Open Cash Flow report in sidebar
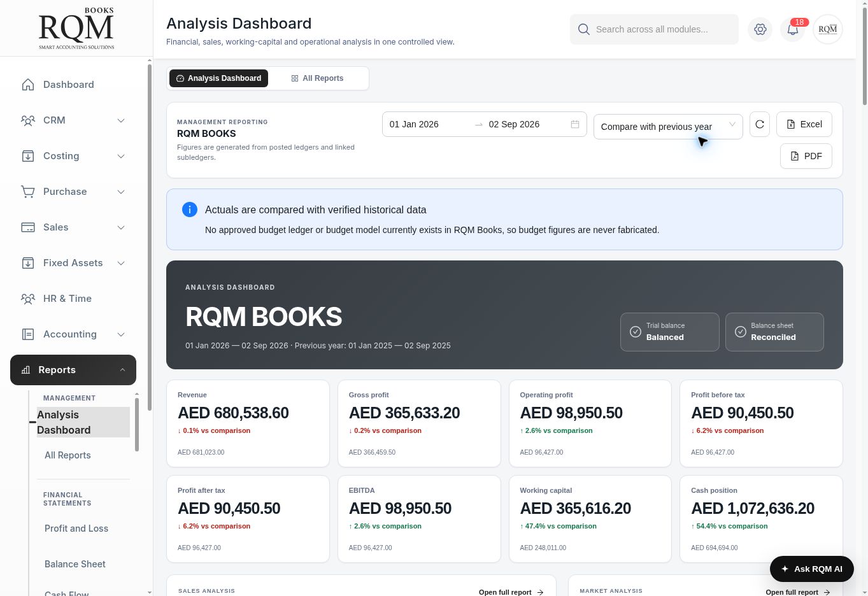The image size is (868, 596). [67, 593]
